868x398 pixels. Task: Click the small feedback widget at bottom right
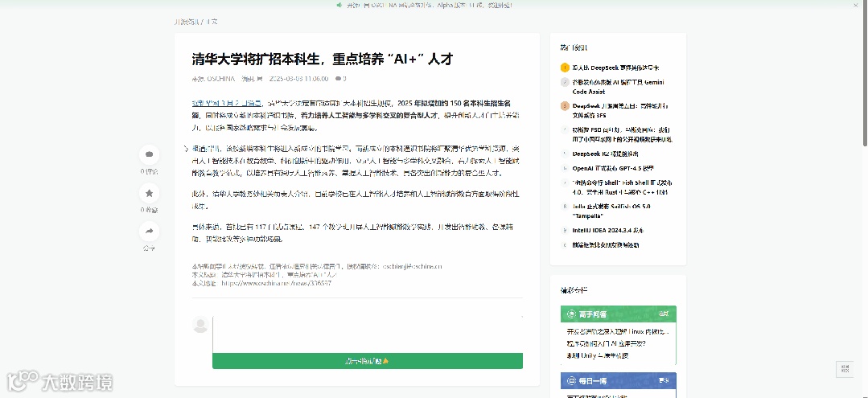point(845,369)
